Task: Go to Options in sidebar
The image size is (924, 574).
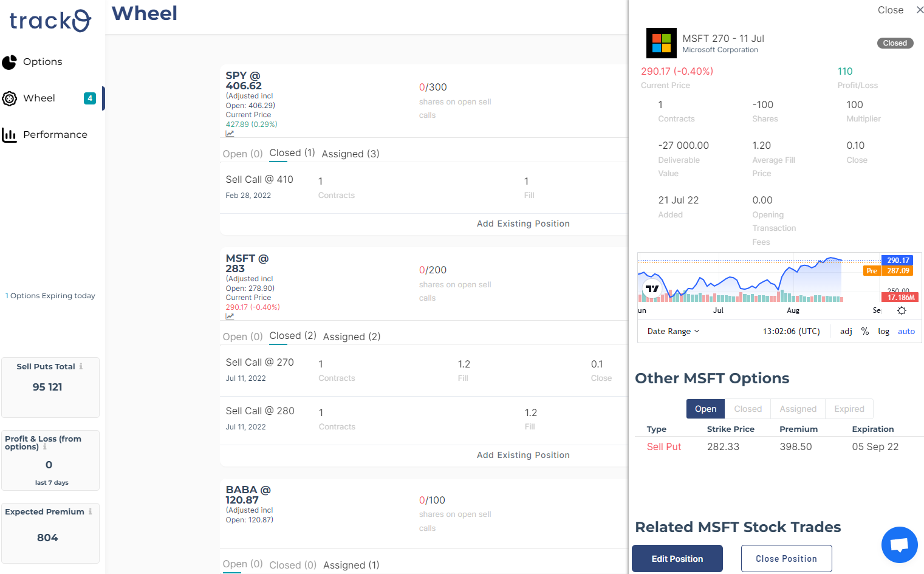Action: (43, 62)
